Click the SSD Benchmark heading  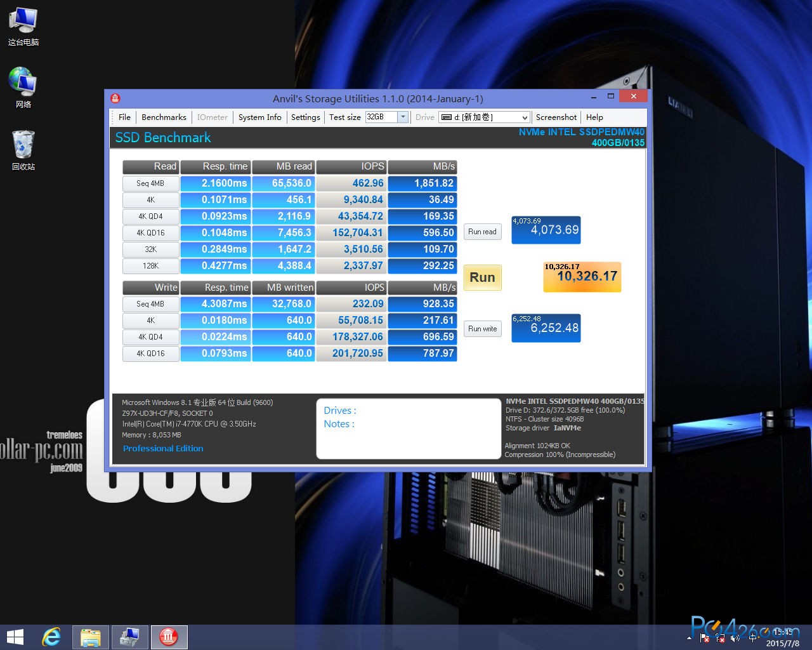pos(163,138)
